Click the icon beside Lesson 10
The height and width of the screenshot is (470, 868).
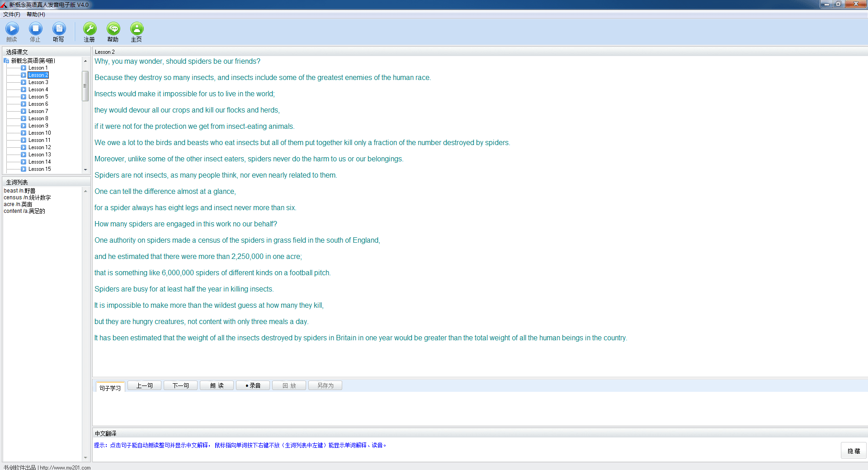(x=24, y=133)
